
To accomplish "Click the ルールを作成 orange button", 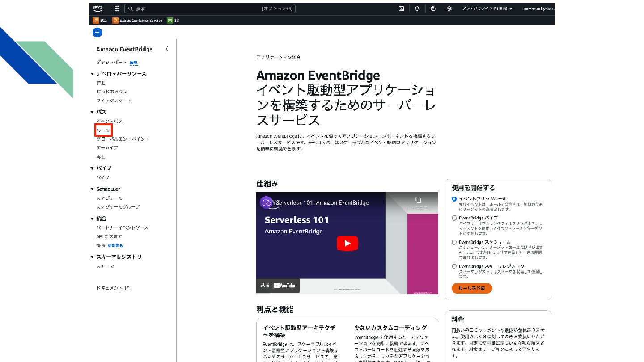I will coord(472,288).
